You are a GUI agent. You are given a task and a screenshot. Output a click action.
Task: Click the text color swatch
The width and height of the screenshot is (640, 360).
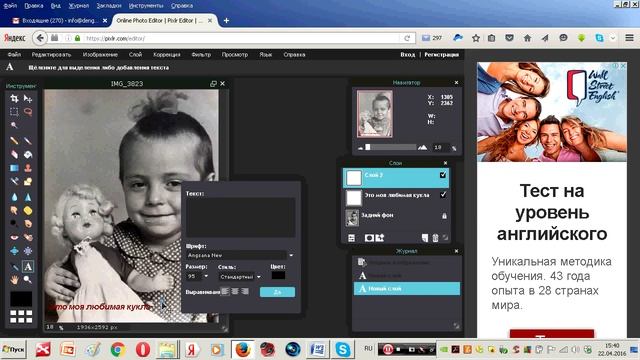(278, 276)
